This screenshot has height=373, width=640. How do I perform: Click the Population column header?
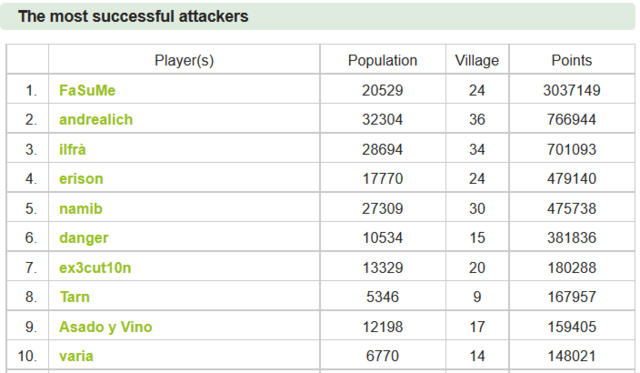pyautogui.click(x=382, y=60)
